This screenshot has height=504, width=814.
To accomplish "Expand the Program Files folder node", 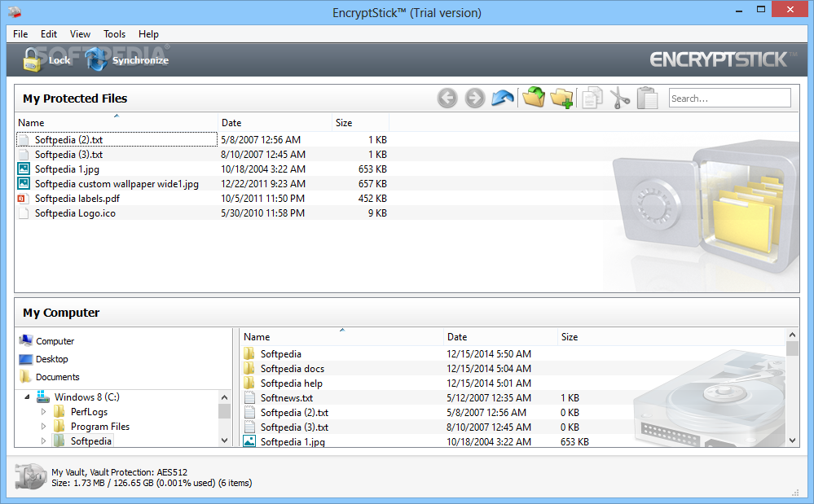I will tap(44, 426).
